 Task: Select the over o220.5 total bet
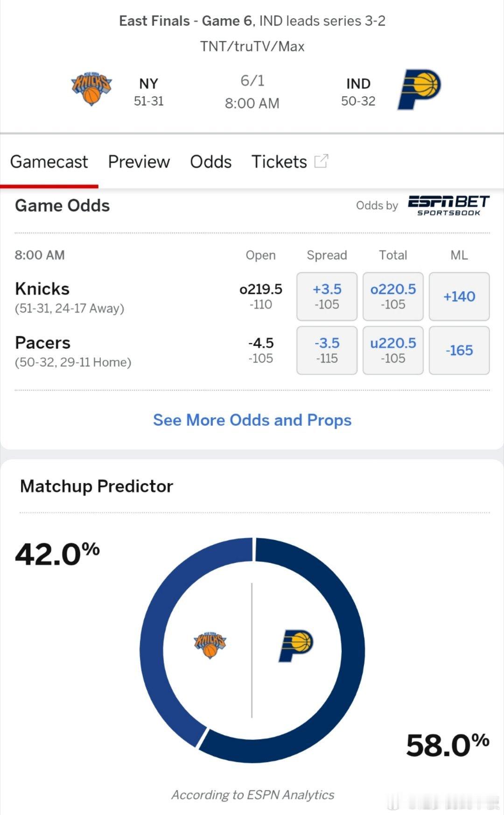click(393, 296)
